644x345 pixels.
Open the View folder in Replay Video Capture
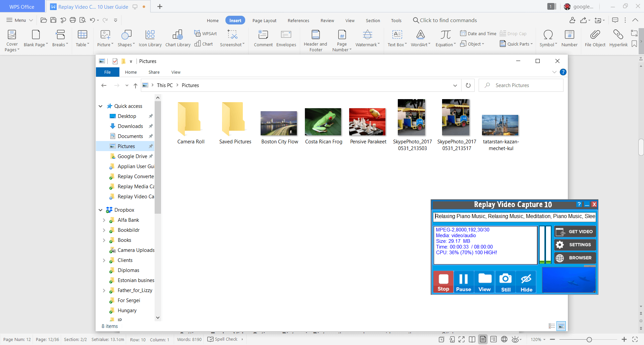point(484,282)
